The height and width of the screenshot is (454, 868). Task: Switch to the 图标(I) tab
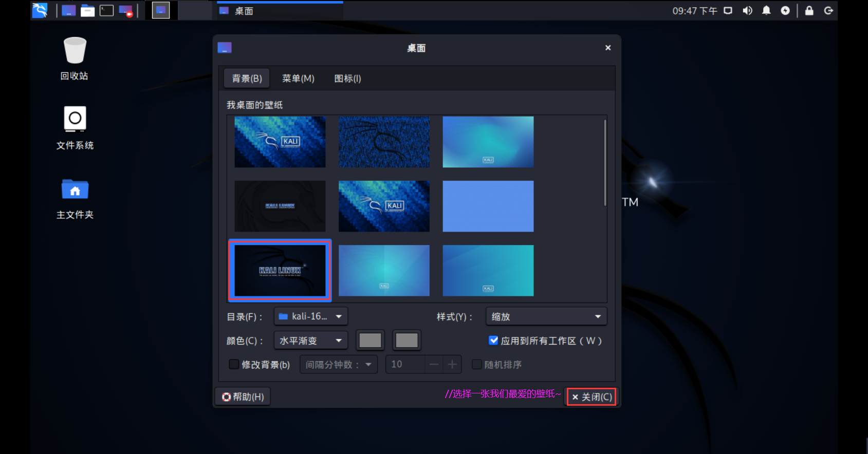tap(347, 79)
